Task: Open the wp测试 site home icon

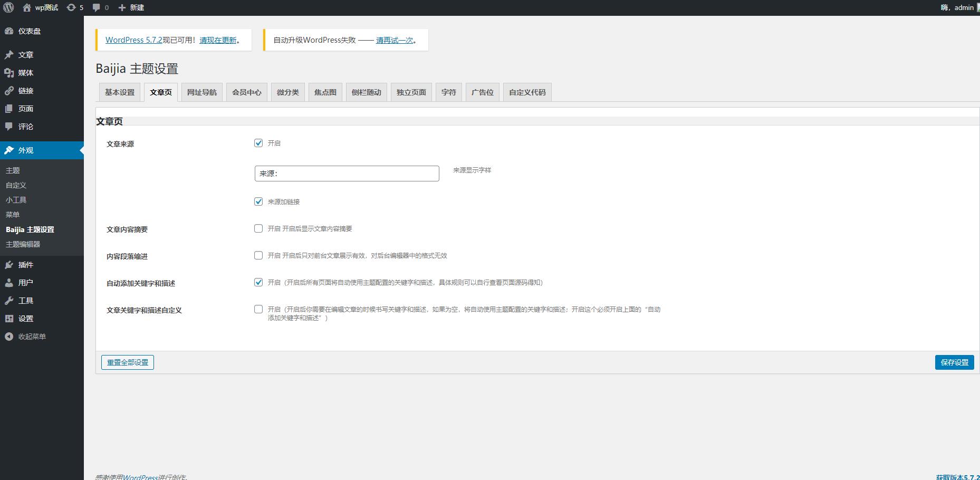Action: point(26,7)
